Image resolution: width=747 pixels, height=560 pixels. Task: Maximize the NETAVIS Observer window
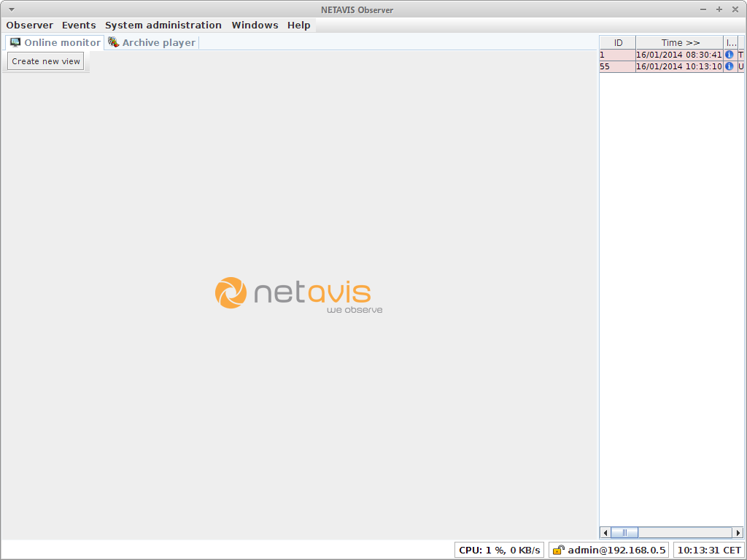719,9
